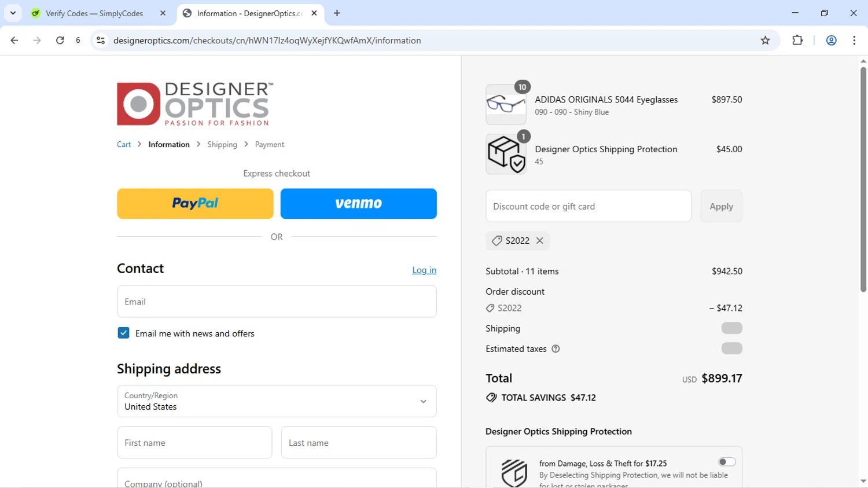This screenshot has width=868, height=488.
Task: Click the Shipping breadcrumb step
Action: [x=222, y=144]
